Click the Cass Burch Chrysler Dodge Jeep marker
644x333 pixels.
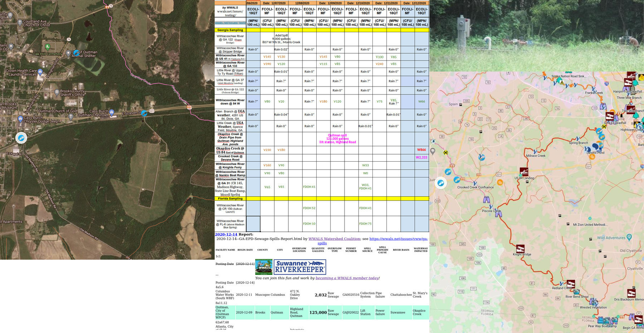[x=20, y=119]
